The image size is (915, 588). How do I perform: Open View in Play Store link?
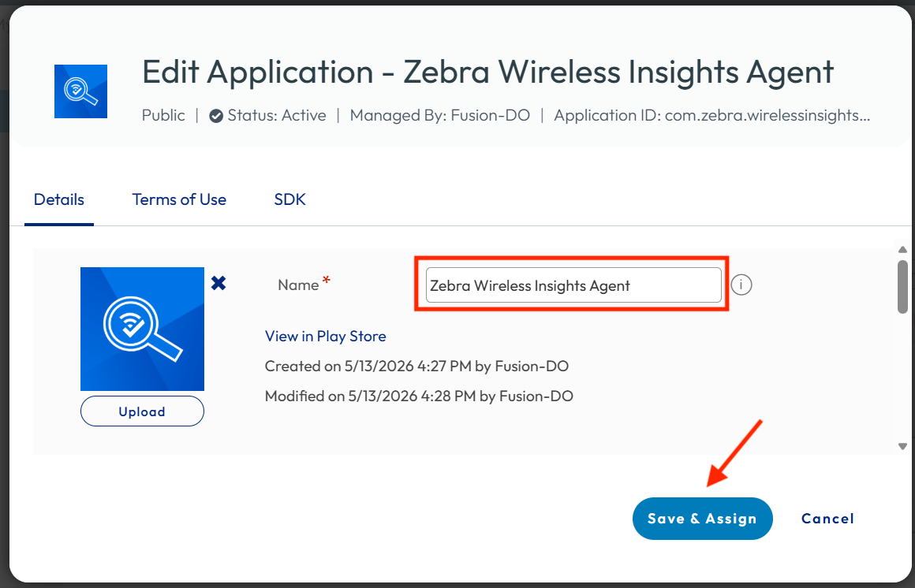pyautogui.click(x=325, y=337)
